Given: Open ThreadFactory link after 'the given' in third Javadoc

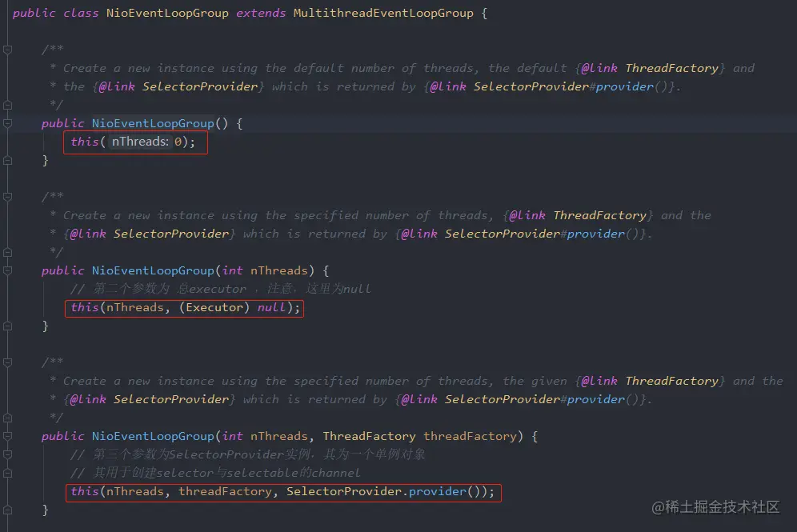Looking at the screenshot, I should pos(671,381).
